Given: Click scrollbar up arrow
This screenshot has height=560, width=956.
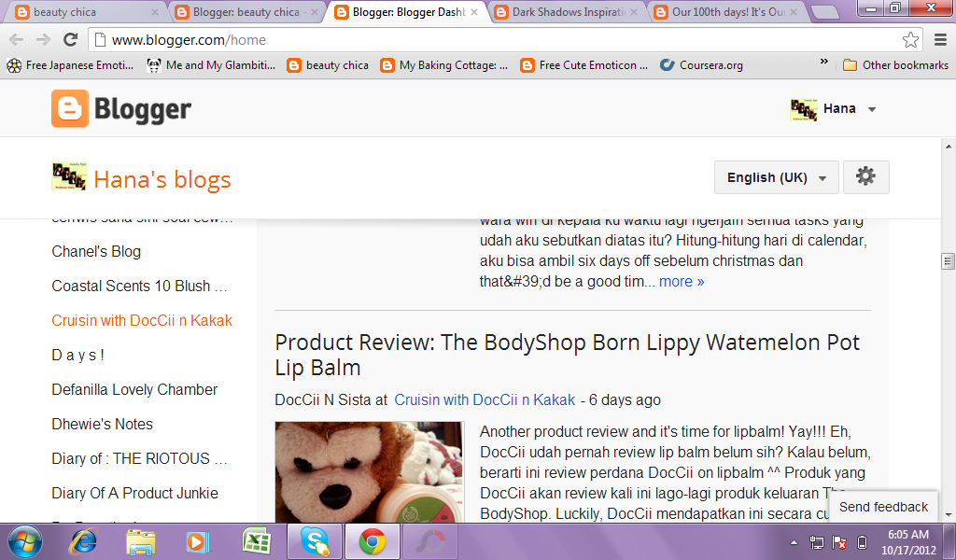Looking at the screenshot, I should (x=949, y=147).
